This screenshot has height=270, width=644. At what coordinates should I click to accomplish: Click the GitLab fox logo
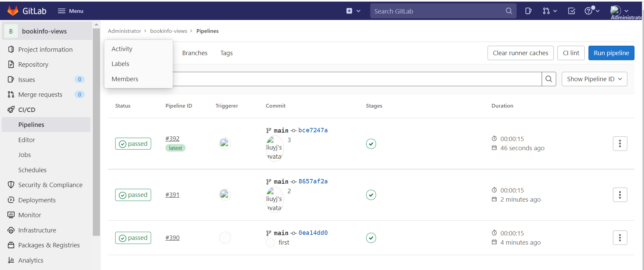click(13, 11)
